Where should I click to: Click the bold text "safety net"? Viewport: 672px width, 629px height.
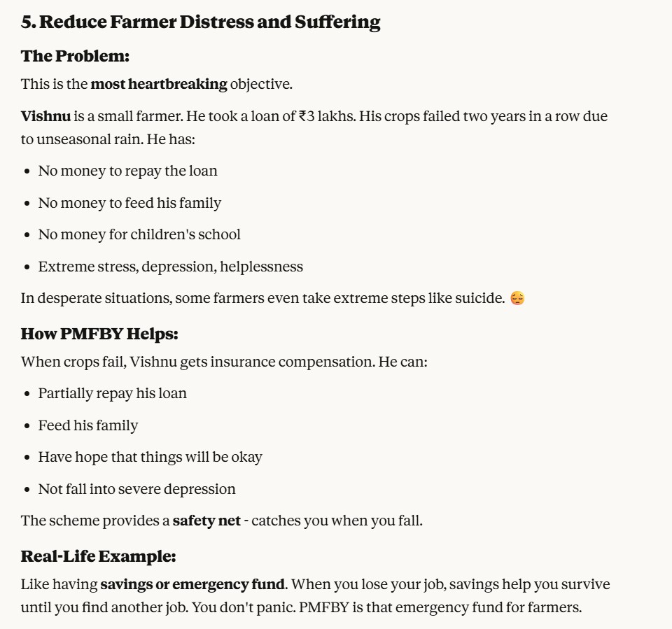(206, 521)
